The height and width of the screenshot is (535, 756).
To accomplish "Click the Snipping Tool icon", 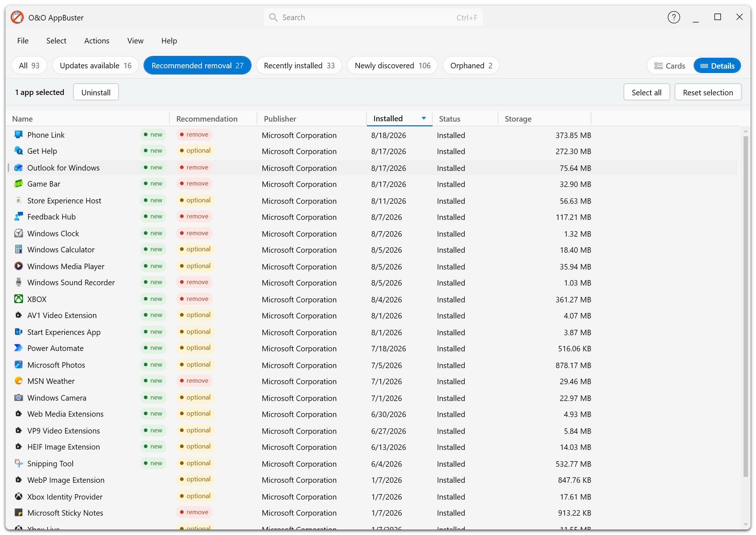I will (x=18, y=463).
